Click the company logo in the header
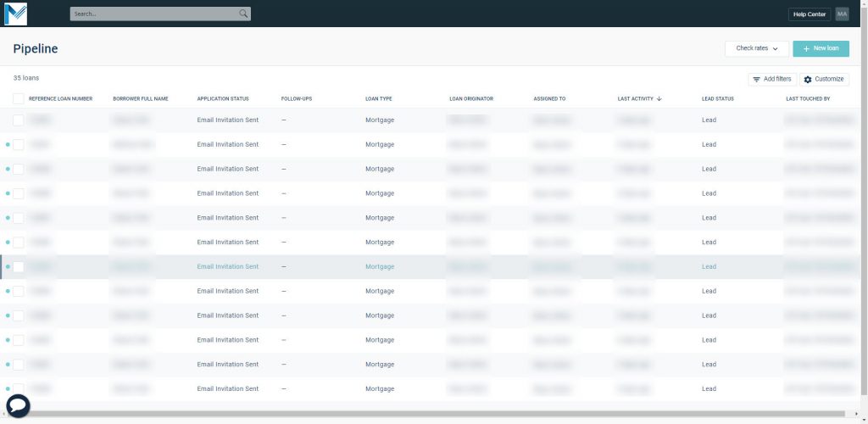 click(x=16, y=14)
